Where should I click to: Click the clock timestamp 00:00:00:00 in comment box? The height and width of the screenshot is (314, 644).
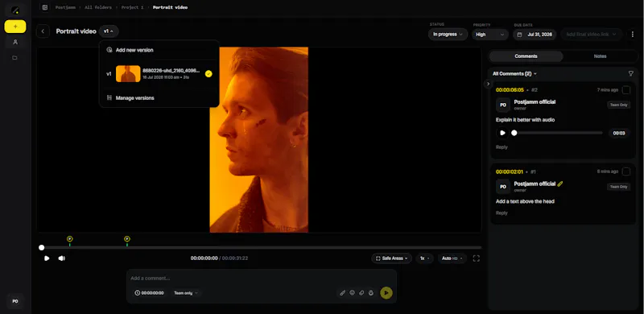pos(149,293)
